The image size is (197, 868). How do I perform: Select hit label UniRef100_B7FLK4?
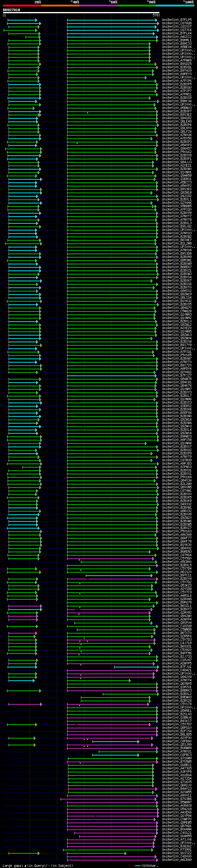tap(177, 33)
